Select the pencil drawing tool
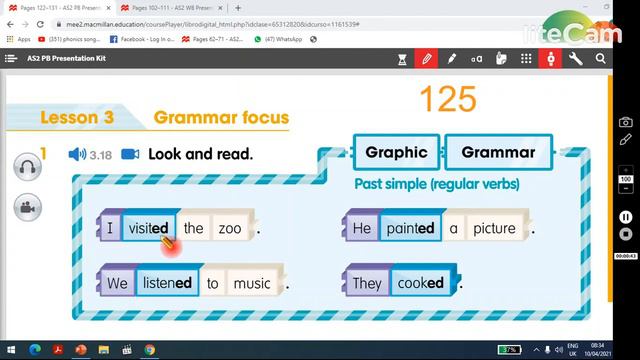This screenshot has height=360, width=640. 451,59
